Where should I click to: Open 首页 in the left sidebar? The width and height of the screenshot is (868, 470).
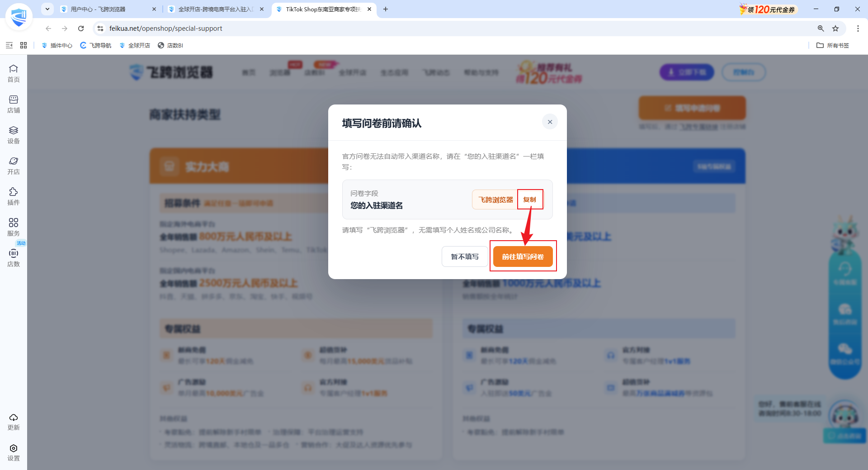coord(14,73)
